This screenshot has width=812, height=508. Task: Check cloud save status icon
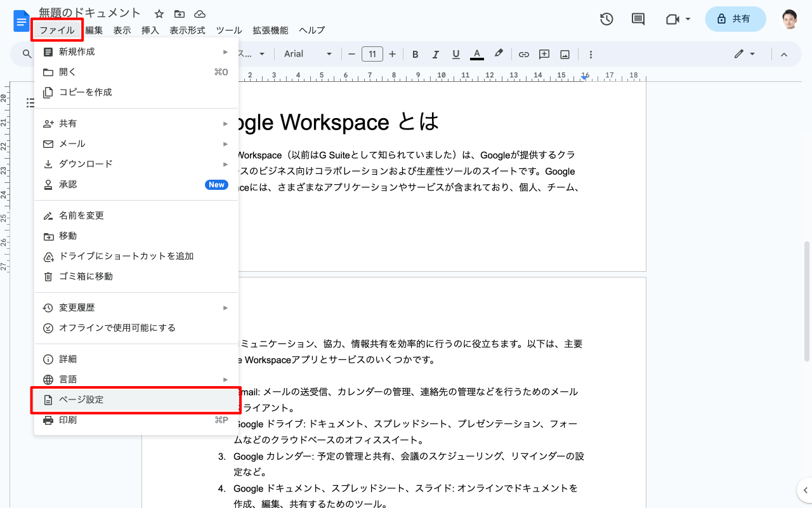(x=200, y=13)
